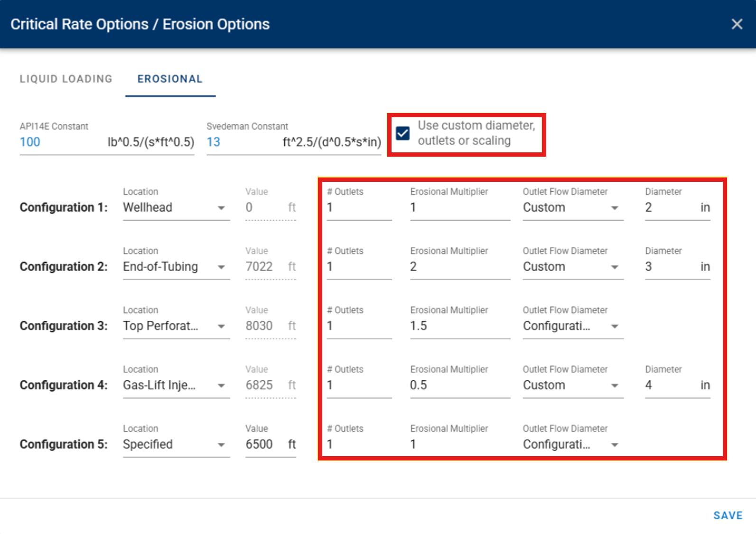Open Configuration 2 Location dropdown (End-of-Tubing)
The image size is (756, 534).
coord(176,267)
